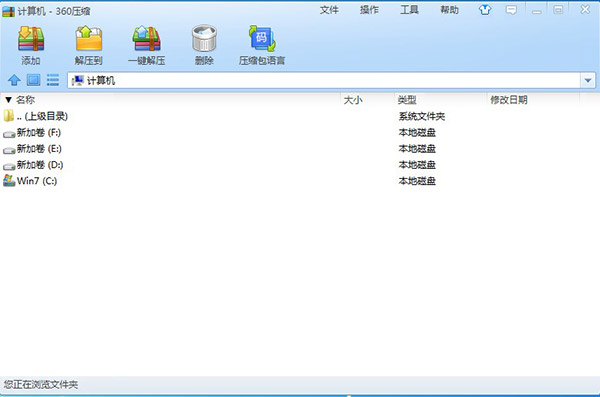This screenshot has height=397, width=600.
Task: Click the 计算机 address path field
Action: pos(324,80)
